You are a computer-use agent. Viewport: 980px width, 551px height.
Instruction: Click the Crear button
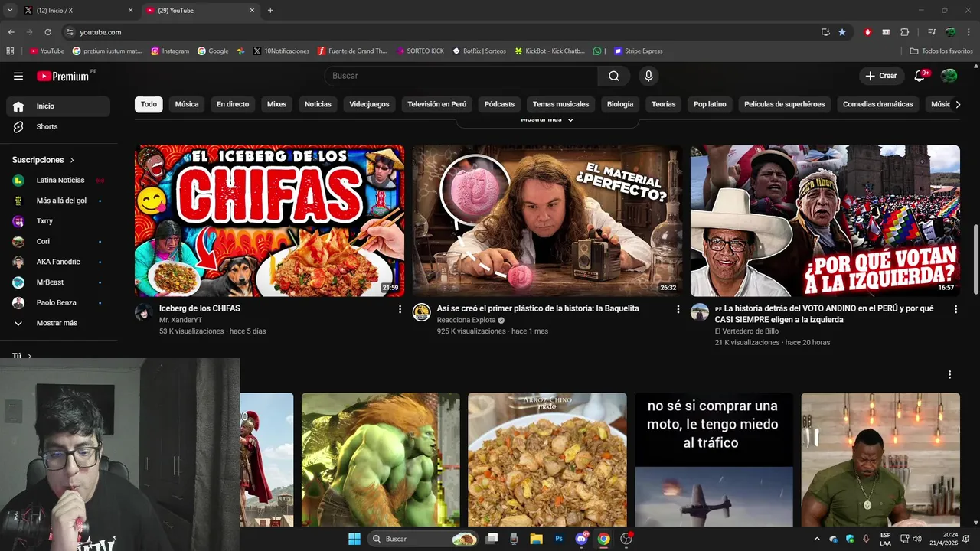point(881,76)
